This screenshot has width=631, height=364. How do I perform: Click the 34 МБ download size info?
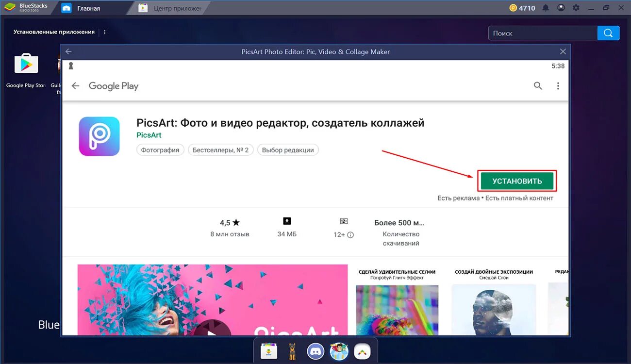click(287, 228)
